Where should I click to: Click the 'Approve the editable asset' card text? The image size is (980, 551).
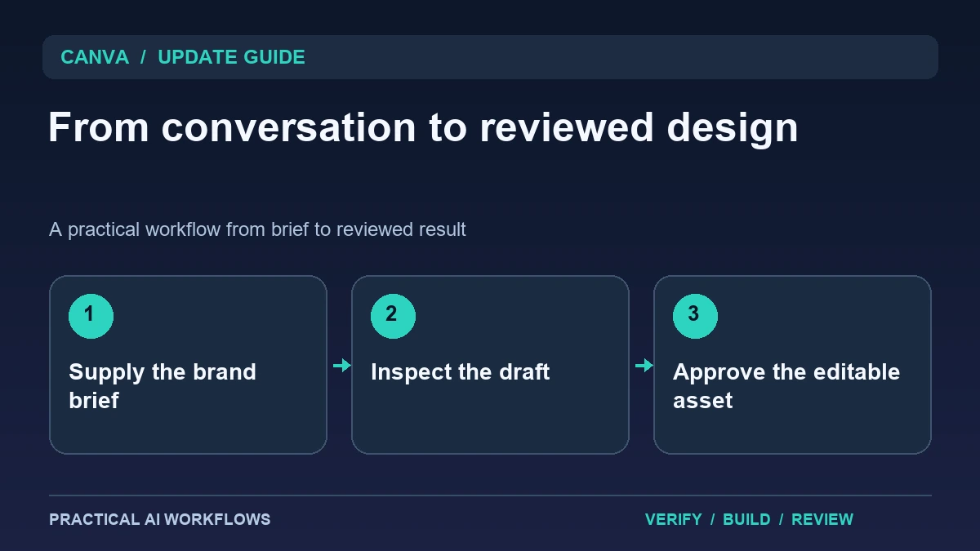pos(786,386)
